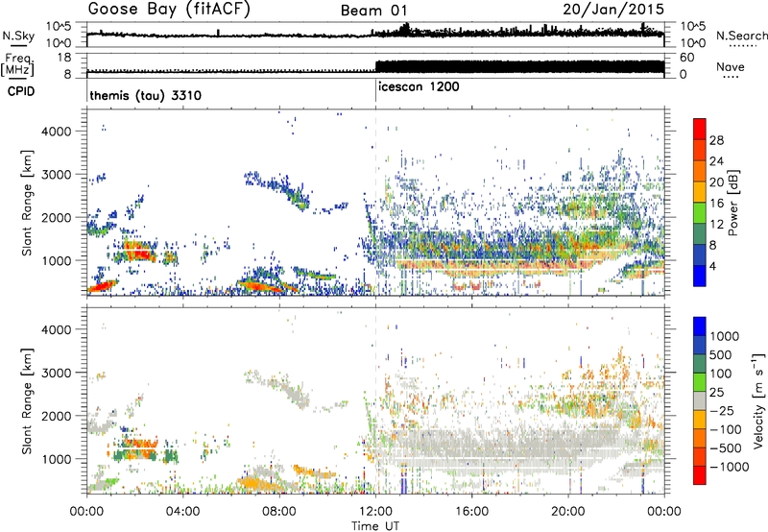Click the "Freq. [MHz]" axis label
This screenshot has height=532, width=768.
[17, 64]
